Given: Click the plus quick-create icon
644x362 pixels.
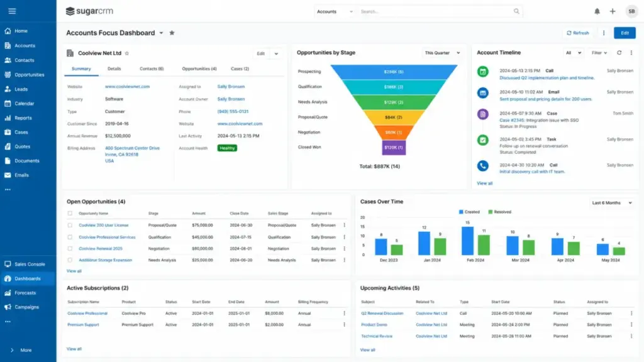Looking at the screenshot, I should [x=613, y=11].
